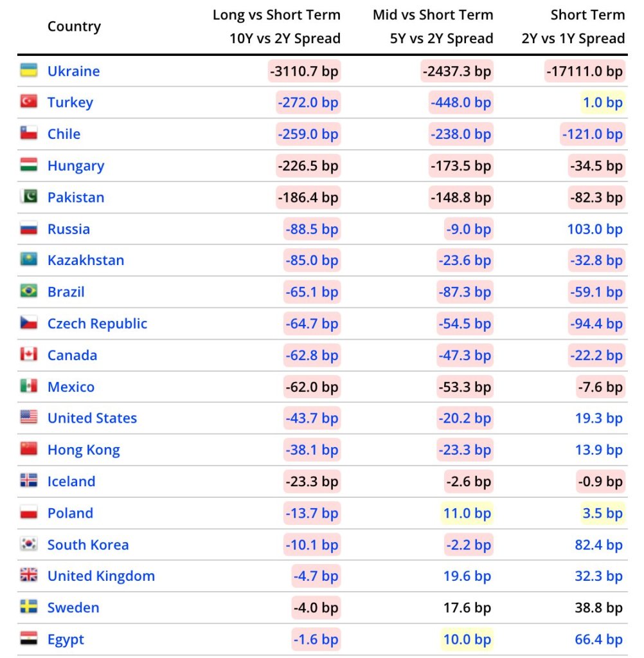Click the Brazil flag icon
Image resolution: width=644 pixels, height=658 pixels.
point(28,291)
